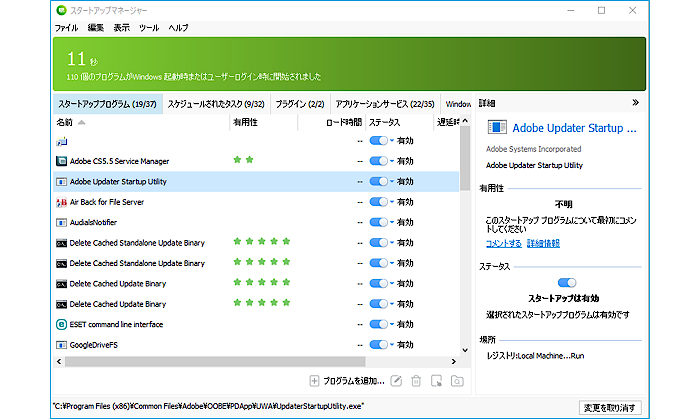Disable ESET command line interface switch
This screenshot has height=419, width=700.
(379, 324)
